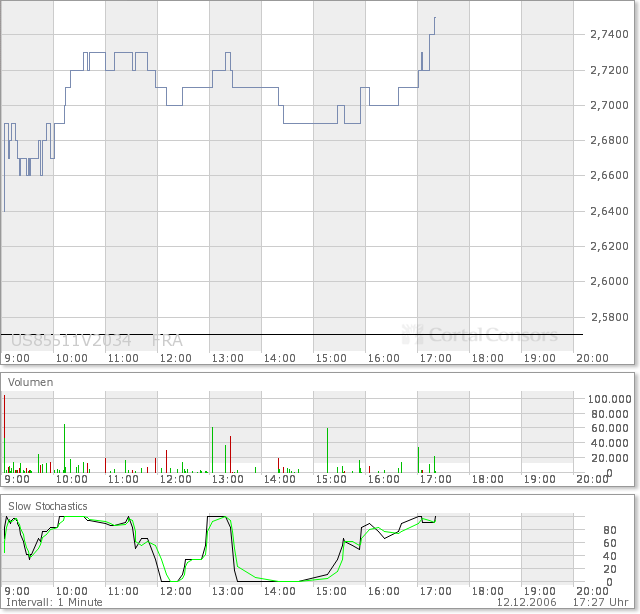
Task: Click the Intervall: 1 Minute label
Action: (54, 603)
